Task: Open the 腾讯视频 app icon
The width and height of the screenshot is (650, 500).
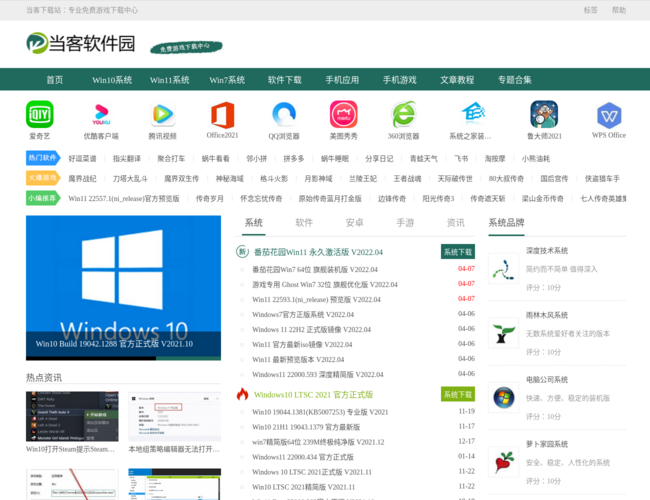Action: coord(162,114)
